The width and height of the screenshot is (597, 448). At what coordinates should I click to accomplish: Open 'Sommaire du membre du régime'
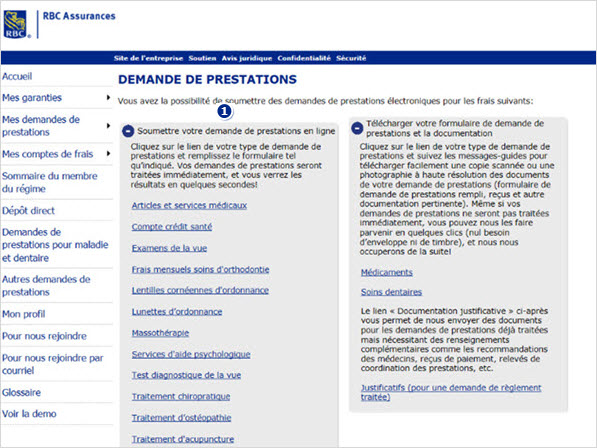(49, 182)
